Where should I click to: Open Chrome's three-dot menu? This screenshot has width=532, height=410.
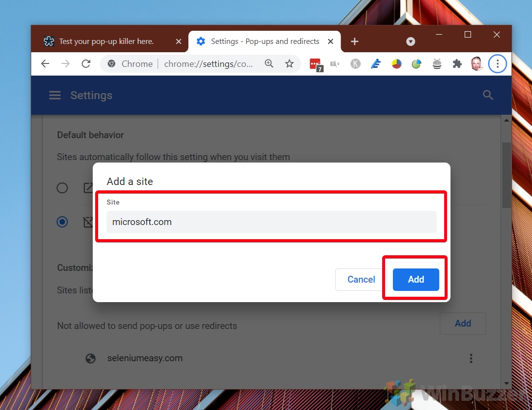pos(497,64)
